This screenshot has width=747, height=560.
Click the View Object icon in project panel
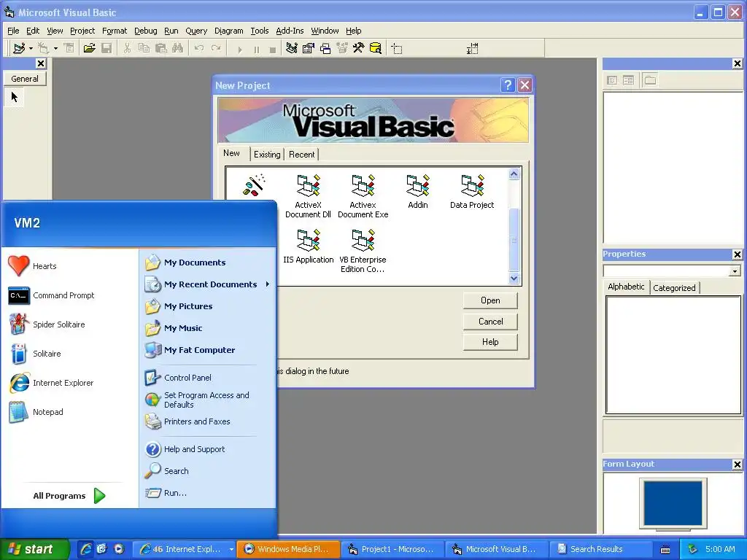[628, 80]
